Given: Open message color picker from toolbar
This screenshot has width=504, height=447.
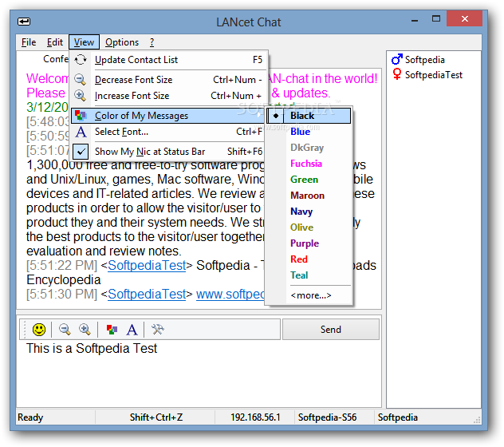Looking at the screenshot, I should coord(112,329).
